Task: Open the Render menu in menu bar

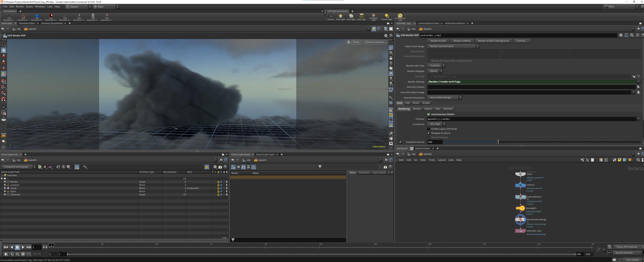Action: [20, 7]
